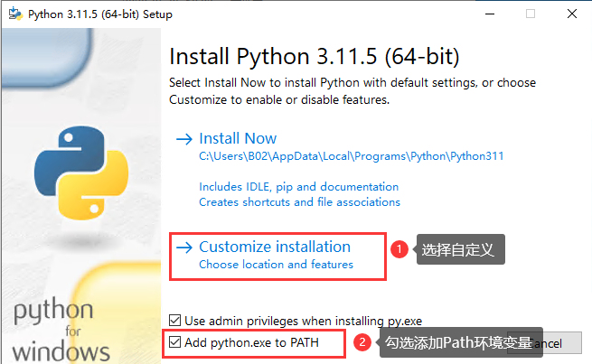Click the 勾选添加Path环境变量 annotation label
Viewport: 592px width, 364px height.
click(x=458, y=342)
